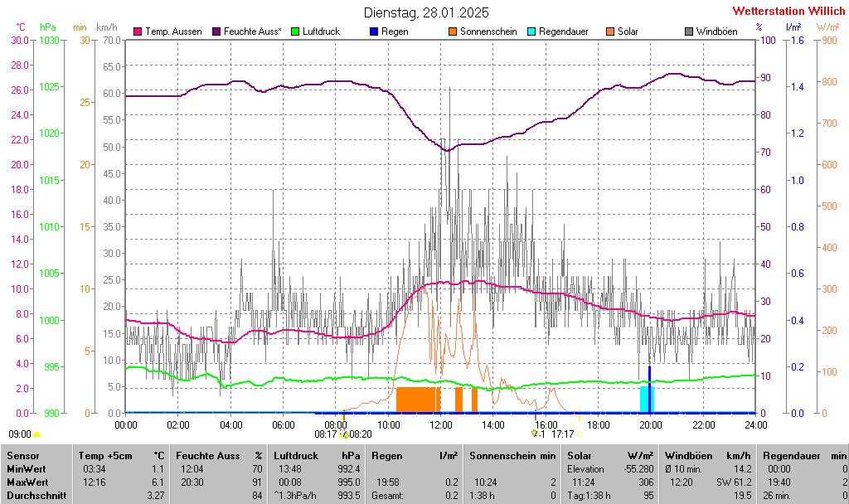
Task: Select the 'Windböen' legend label
Action: 717,31
